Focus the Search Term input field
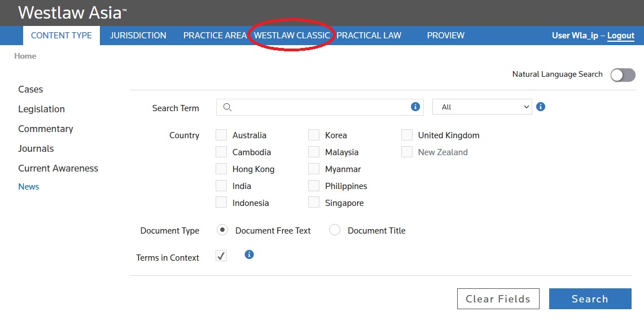The image size is (644, 325). click(320, 107)
